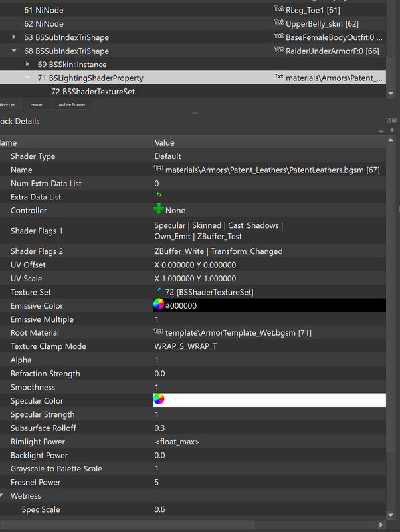
Task: Collapse the 71 BSLightingShaderProperty node
Action: (x=27, y=77)
